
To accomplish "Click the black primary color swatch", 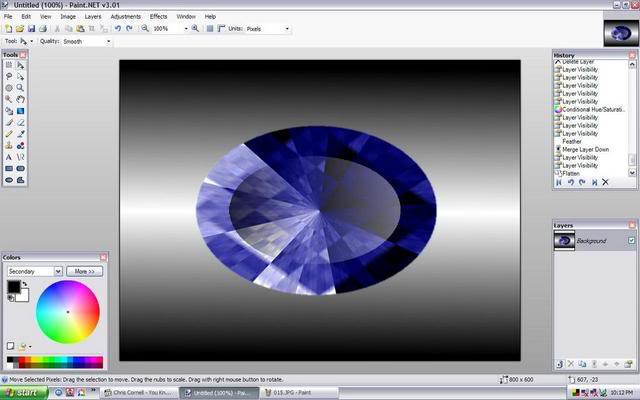I will pyautogui.click(x=13, y=287).
